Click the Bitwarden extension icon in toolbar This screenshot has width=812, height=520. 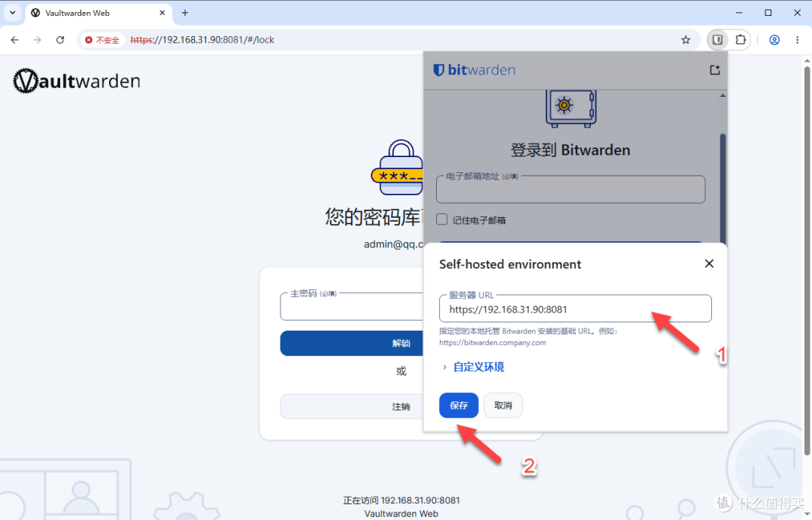click(717, 40)
